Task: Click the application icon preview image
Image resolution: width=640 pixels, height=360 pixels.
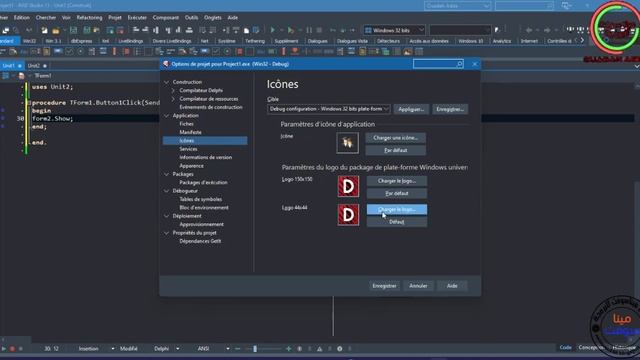Action: click(x=347, y=143)
